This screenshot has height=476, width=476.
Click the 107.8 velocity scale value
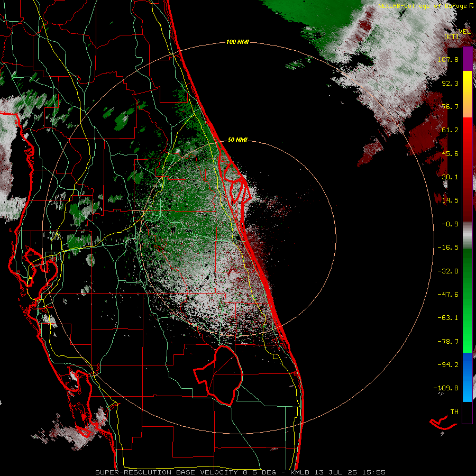point(448,59)
